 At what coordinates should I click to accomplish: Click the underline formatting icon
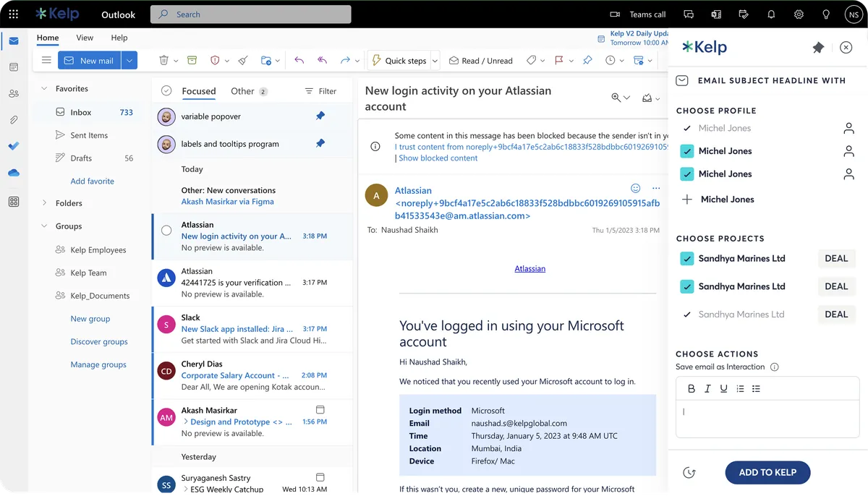point(723,389)
